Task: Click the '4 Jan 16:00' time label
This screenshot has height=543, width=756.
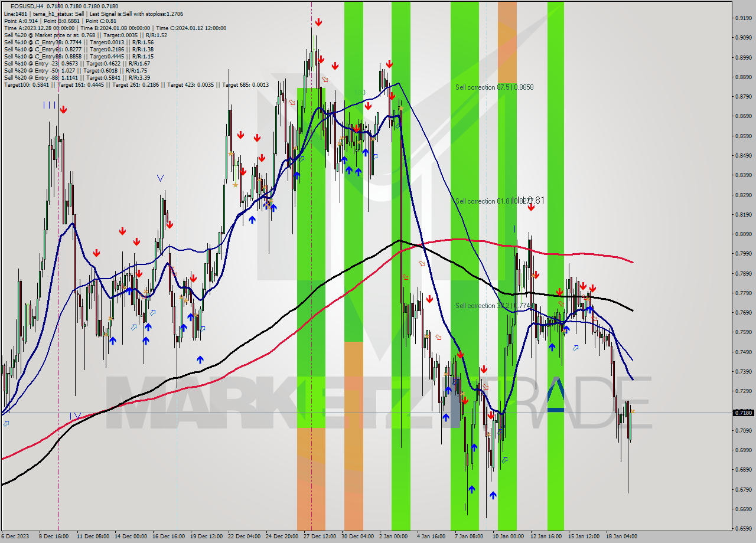Action: (431, 537)
